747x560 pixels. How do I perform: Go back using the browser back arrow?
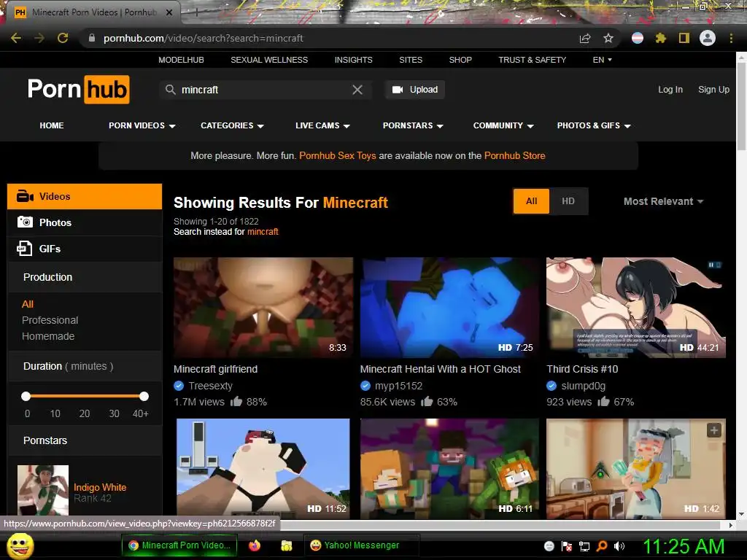[x=16, y=38]
